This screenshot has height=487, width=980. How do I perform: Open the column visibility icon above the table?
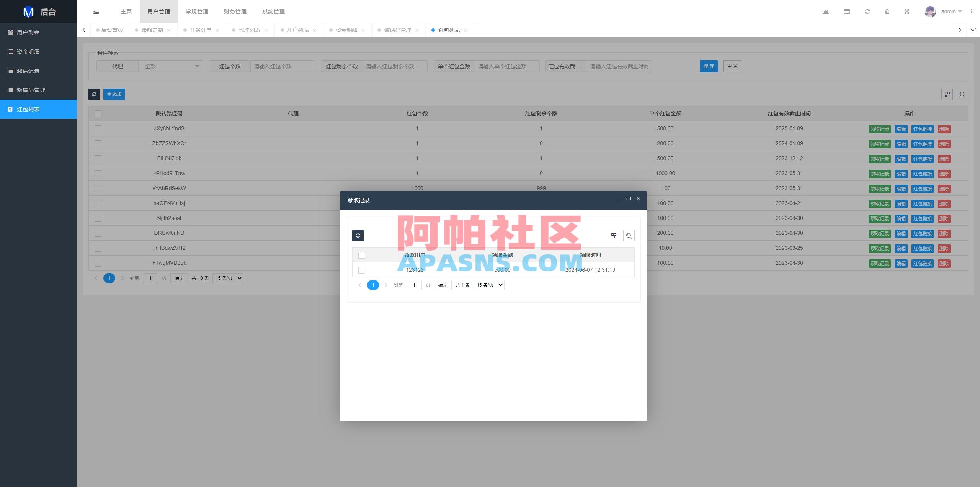(947, 94)
